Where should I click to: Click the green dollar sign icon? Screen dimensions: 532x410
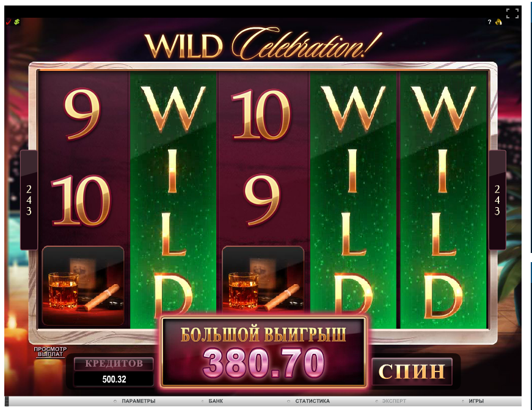coord(16,22)
